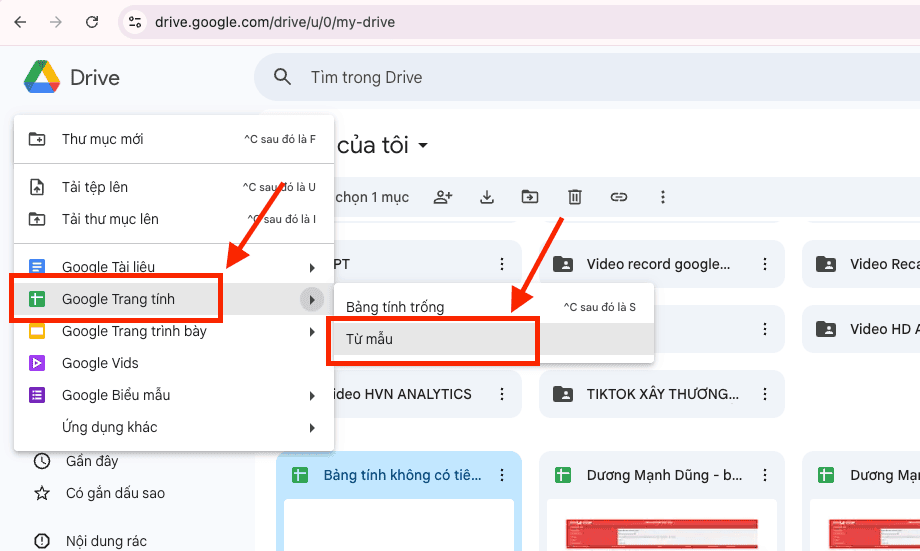The image size is (920, 551).
Task: Click the Google Trang trình bày slides icon
Action: (x=37, y=332)
